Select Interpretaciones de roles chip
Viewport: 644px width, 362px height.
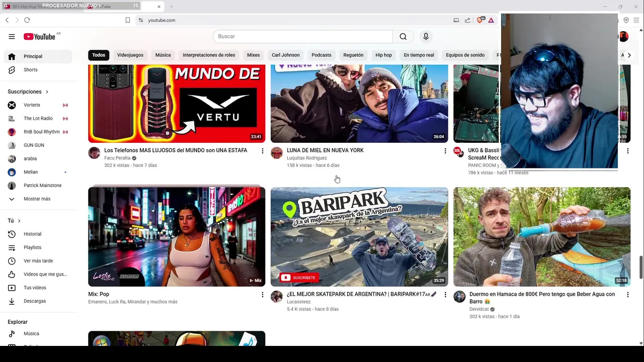click(209, 55)
